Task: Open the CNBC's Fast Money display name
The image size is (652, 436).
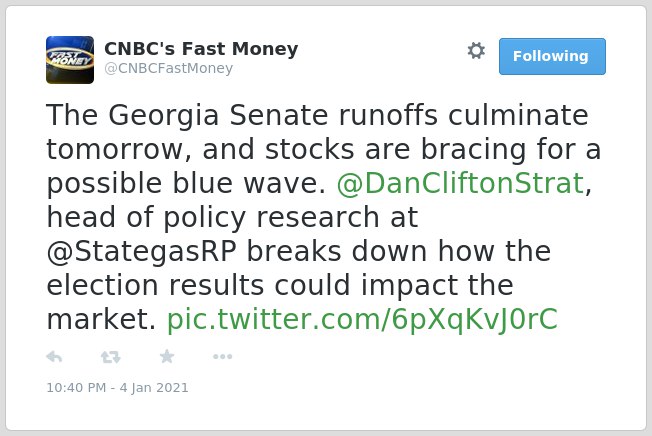Action: [201, 49]
